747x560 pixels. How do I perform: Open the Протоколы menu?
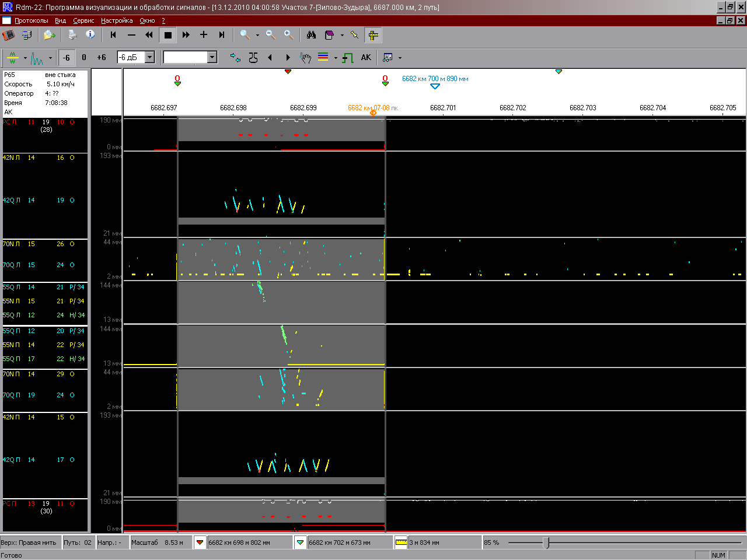[x=32, y=20]
